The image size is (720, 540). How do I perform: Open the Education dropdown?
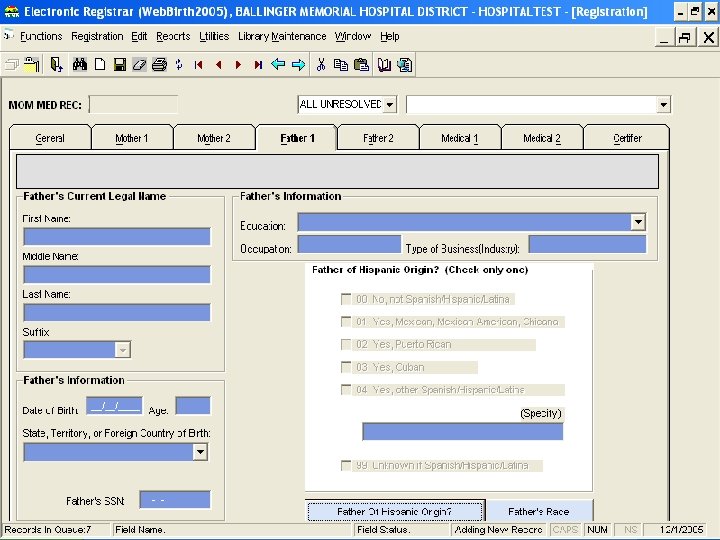click(x=638, y=222)
